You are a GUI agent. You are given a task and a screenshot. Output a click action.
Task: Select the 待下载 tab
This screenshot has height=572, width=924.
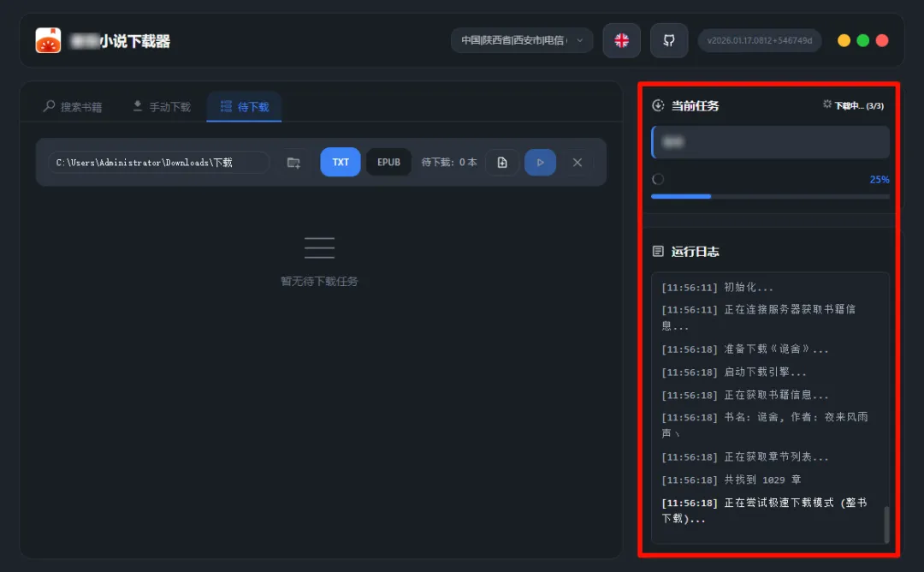[x=244, y=107]
